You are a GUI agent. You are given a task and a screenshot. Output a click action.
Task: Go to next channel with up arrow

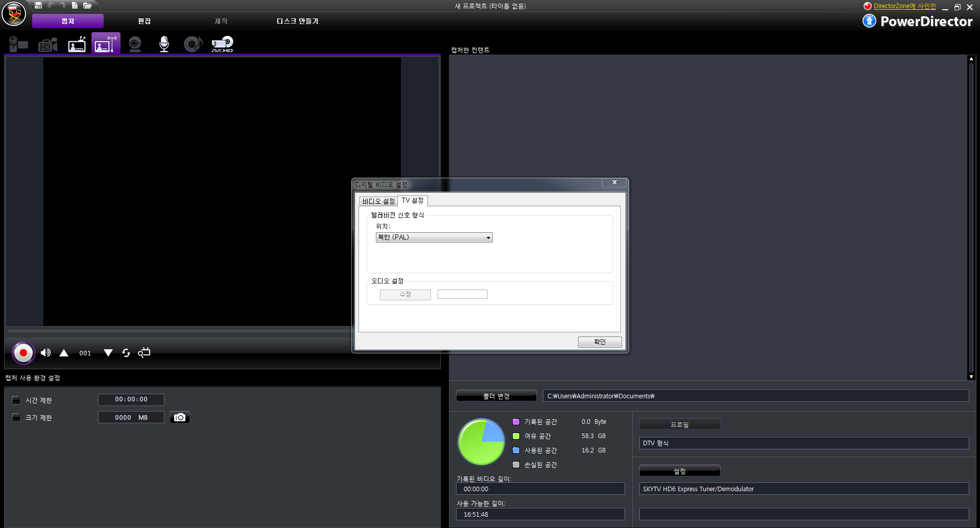click(x=64, y=353)
